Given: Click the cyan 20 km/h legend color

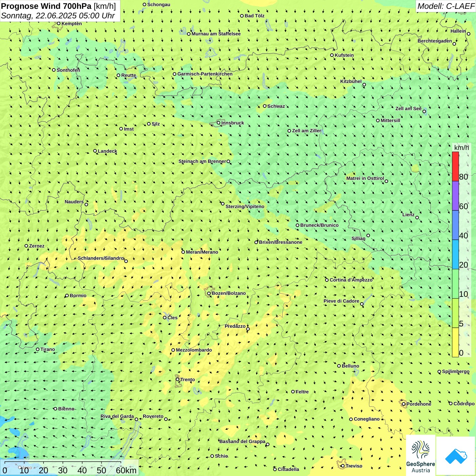Looking at the screenshot, I should point(455,254).
